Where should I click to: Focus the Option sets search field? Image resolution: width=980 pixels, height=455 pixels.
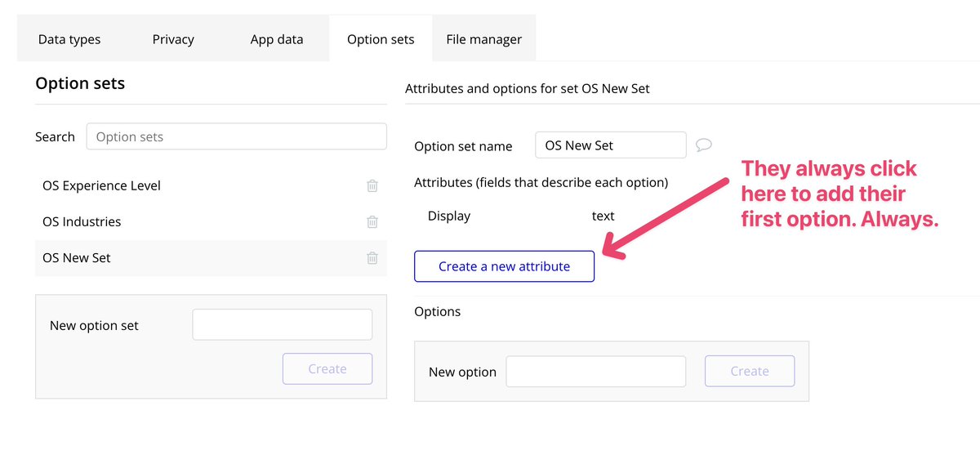[x=236, y=136]
